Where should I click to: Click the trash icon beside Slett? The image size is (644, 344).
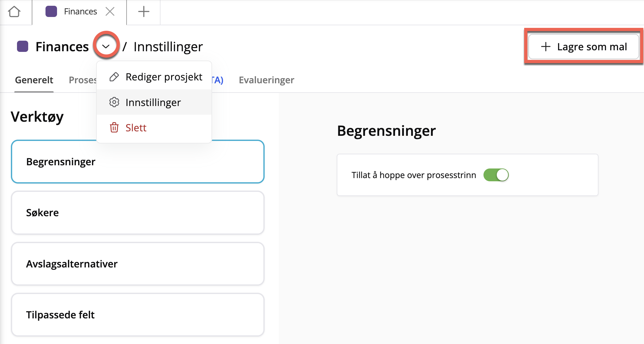[114, 127]
